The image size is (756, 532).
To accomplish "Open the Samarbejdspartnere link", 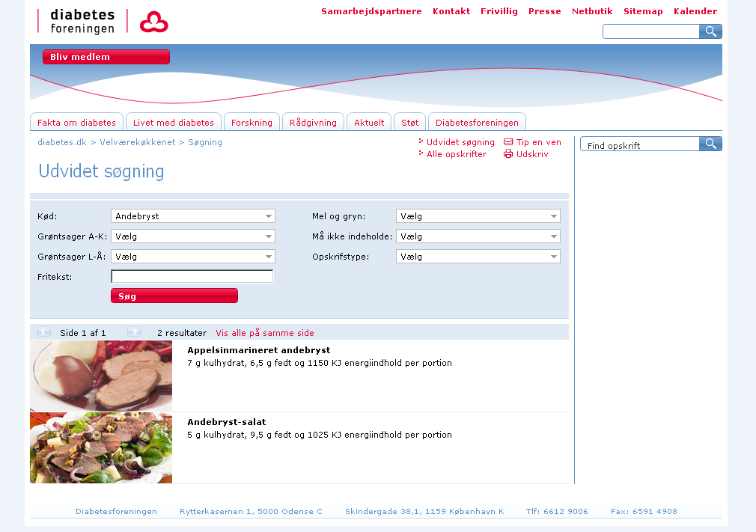I will 371,11.
